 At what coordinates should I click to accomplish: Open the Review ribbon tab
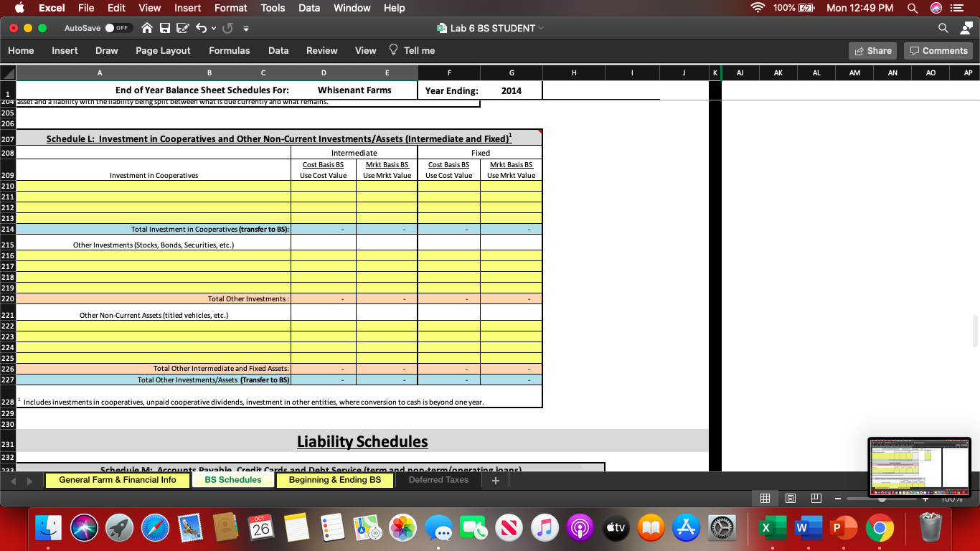click(x=322, y=50)
